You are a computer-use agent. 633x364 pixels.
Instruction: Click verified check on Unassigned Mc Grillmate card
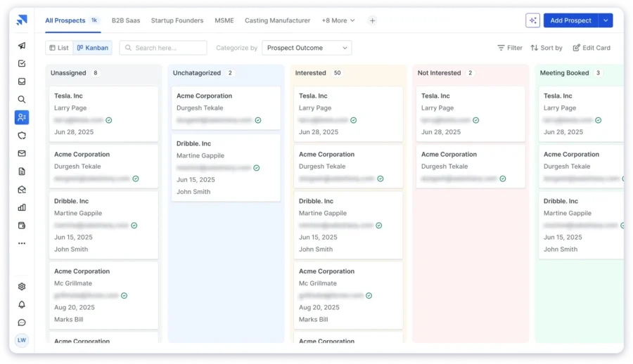pyautogui.click(x=124, y=296)
